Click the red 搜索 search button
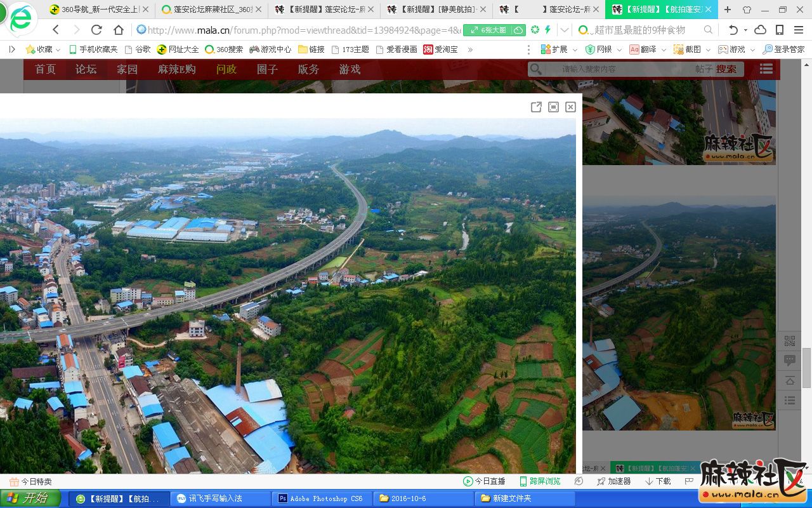This screenshot has width=812, height=508. 726,69
